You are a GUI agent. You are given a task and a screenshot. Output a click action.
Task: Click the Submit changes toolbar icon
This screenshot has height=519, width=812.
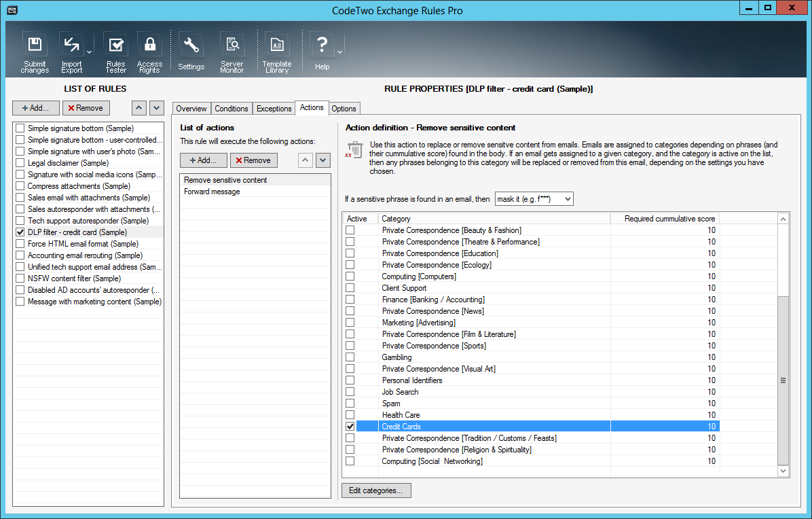[x=35, y=52]
